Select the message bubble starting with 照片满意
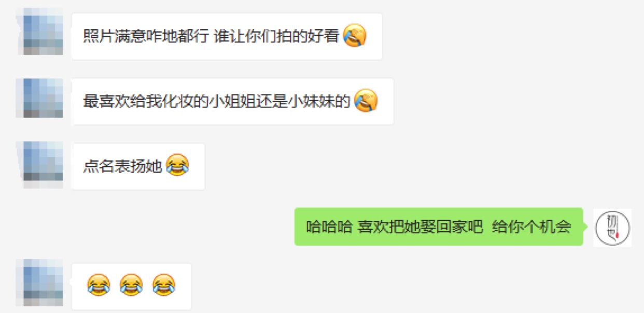This screenshot has height=313, width=644. (x=227, y=36)
